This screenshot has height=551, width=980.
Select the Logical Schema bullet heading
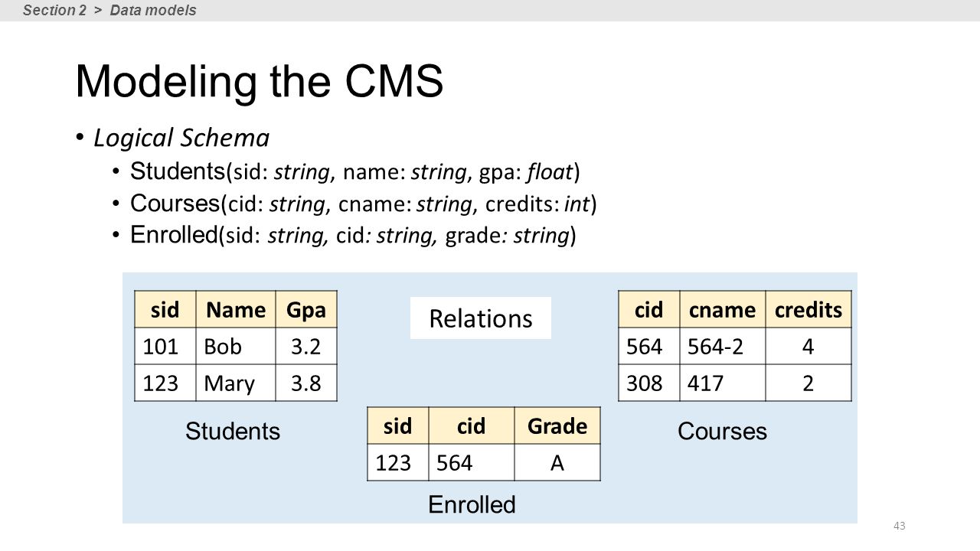coord(181,138)
